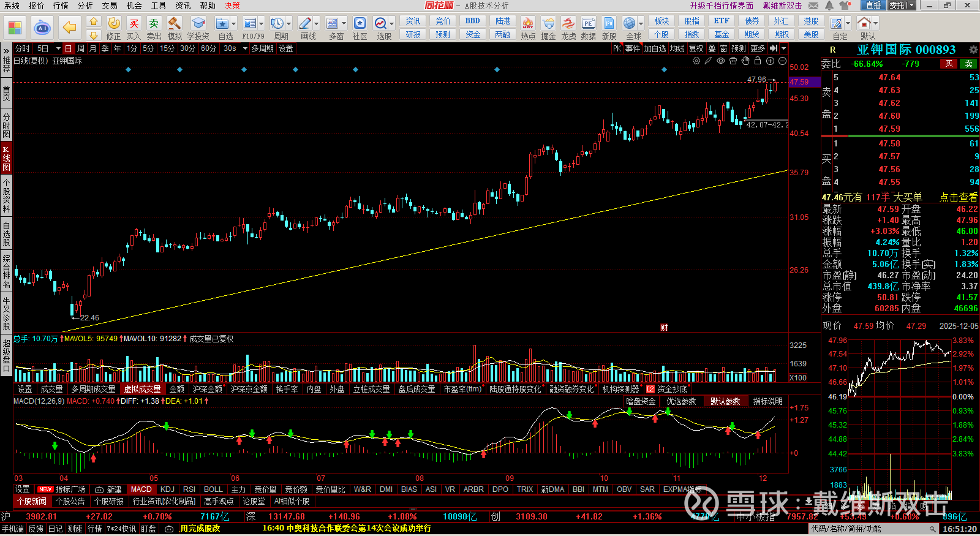This screenshot has width=980, height=536.
Task: Switch to the KDJ indicator tab
Action: [167, 489]
